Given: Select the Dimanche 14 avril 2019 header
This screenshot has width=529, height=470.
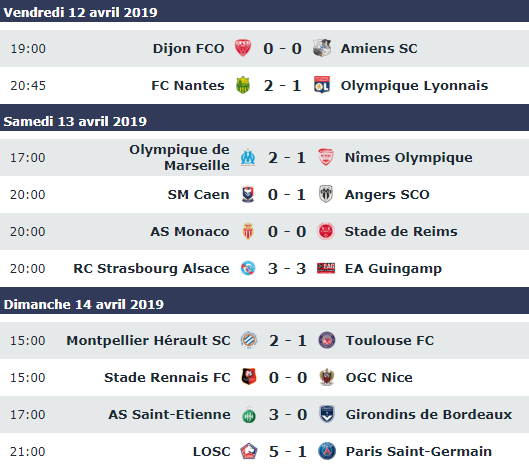Looking at the screenshot, I should coord(264,303).
